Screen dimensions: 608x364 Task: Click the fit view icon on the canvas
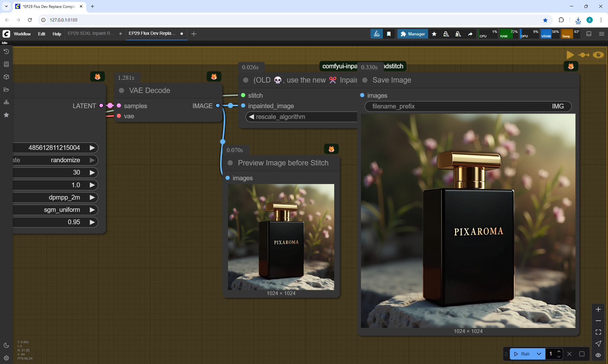pos(598,332)
